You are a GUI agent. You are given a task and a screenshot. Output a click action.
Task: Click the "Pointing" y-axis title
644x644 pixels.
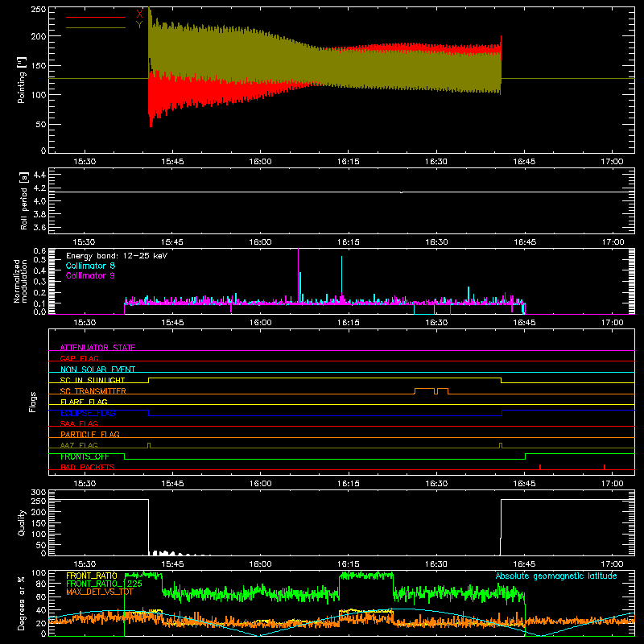(x=22, y=80)
